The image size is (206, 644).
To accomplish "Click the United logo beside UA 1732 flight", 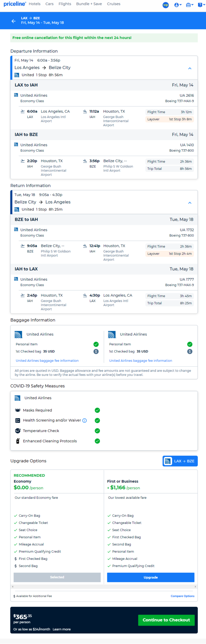I will click(x=16, y=229).
